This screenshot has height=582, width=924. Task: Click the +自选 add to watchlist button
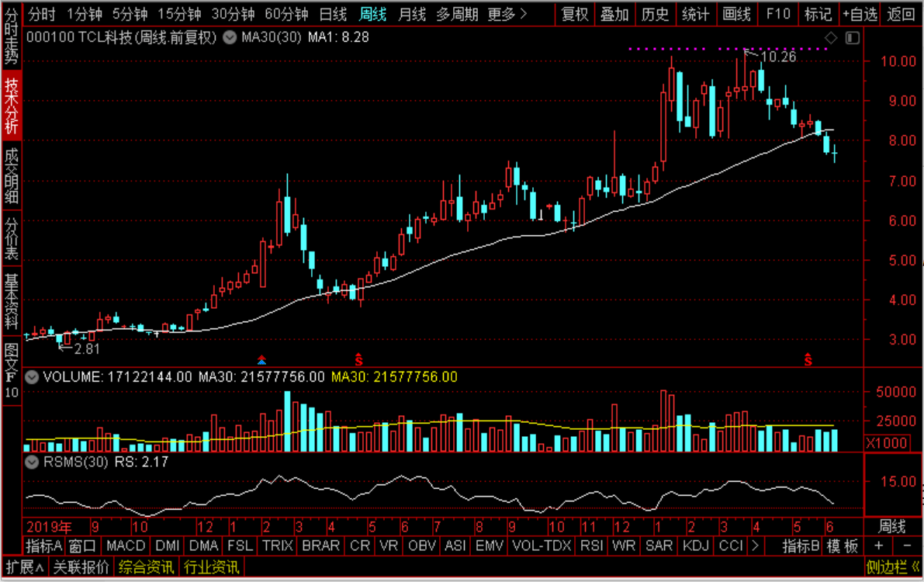coord(860,14)
